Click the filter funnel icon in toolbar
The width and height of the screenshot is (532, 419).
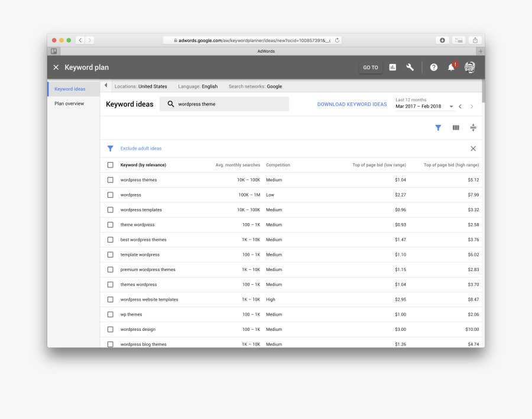(438, 127)
